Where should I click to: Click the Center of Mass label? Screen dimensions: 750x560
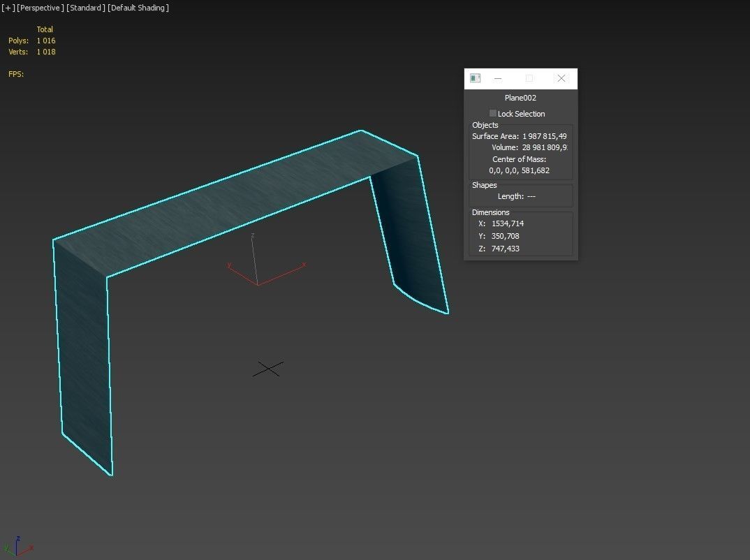[519, 159]
